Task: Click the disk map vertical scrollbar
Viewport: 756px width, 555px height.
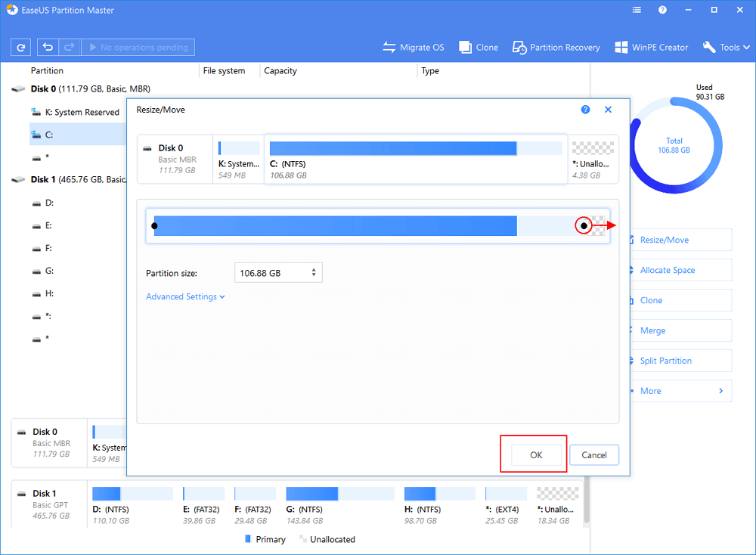Action: click(x=587, y=501)
